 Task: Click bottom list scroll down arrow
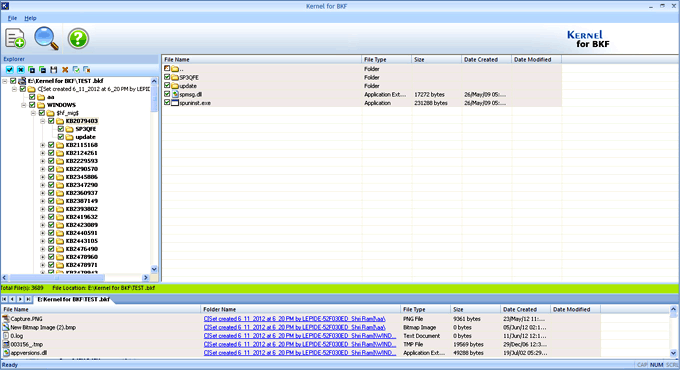(673, 353)
